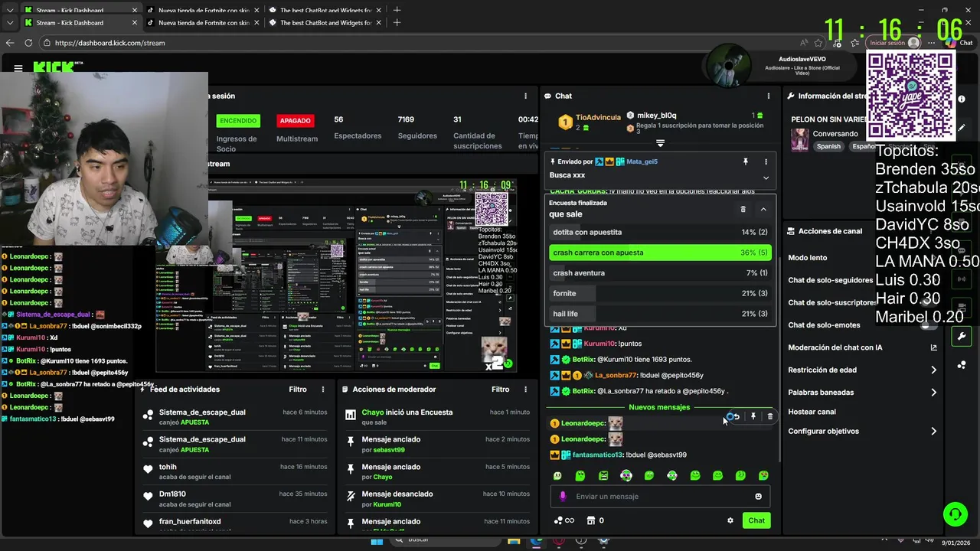Select poll option crash carrera con apuesta
The image size is (980, 551).
click(x=660, y=253)
